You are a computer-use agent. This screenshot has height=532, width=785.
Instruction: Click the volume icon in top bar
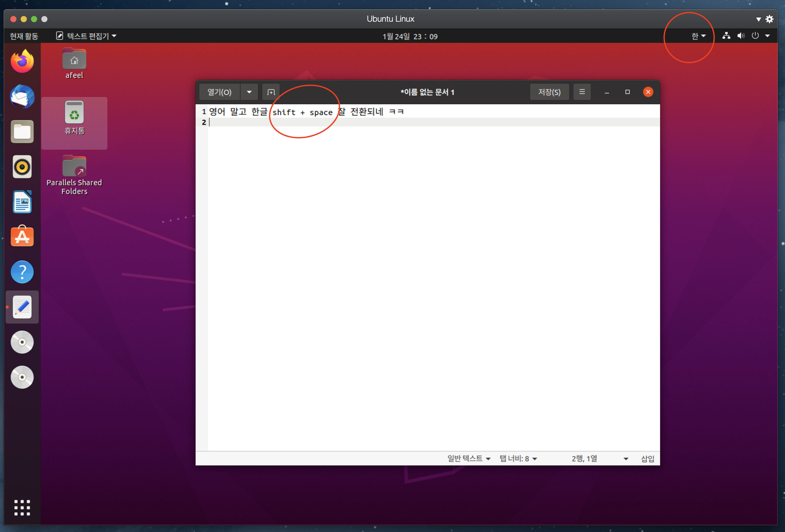pos(741,36)
